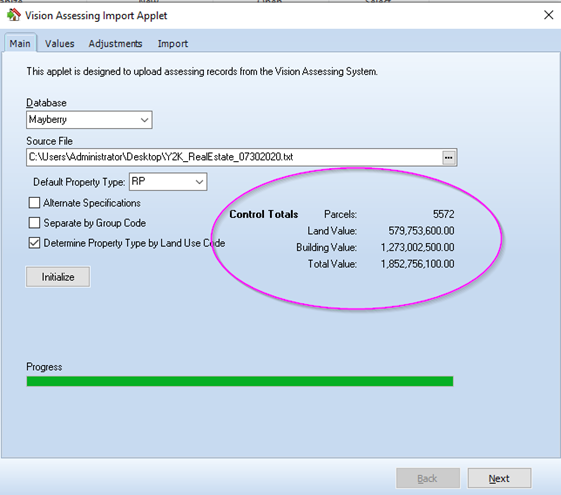Select the Building Value 1,273,002,500.00
561x495 pixels.
tap(418, 247)
